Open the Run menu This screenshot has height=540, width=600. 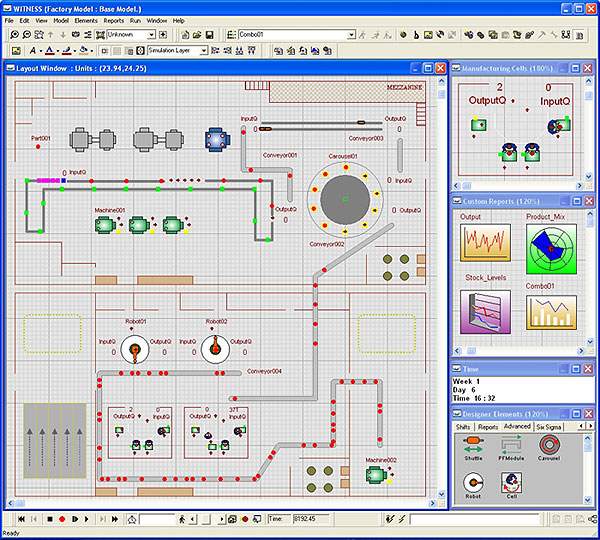click(135, 21)
